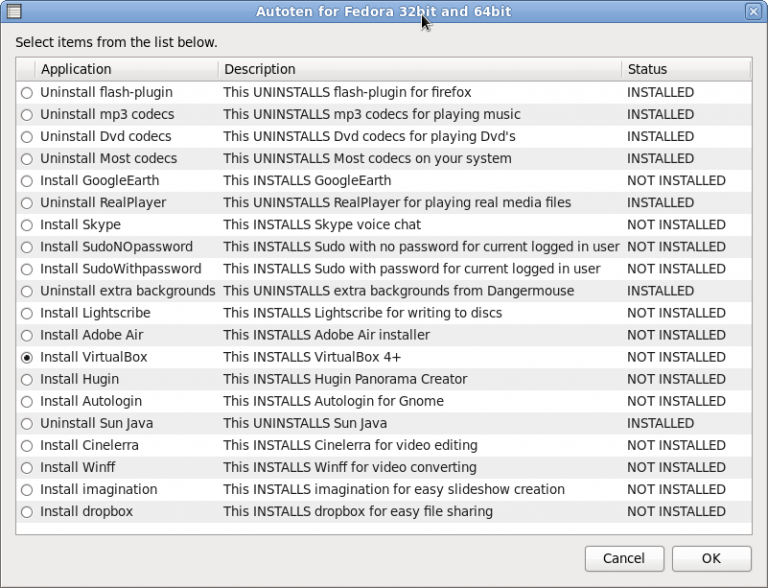
Task: Select the Uninstall flash-plugin radio button
Action: click(27, 93)
